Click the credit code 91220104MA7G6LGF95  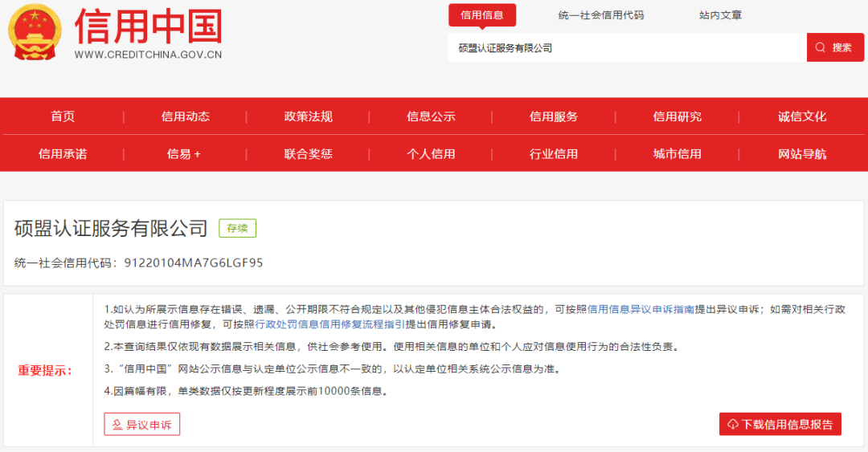pos(194,263)
